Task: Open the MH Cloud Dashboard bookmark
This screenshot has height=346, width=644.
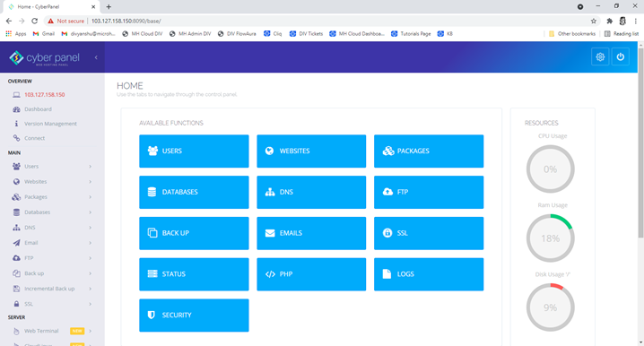Action: [x=357, y=34]
